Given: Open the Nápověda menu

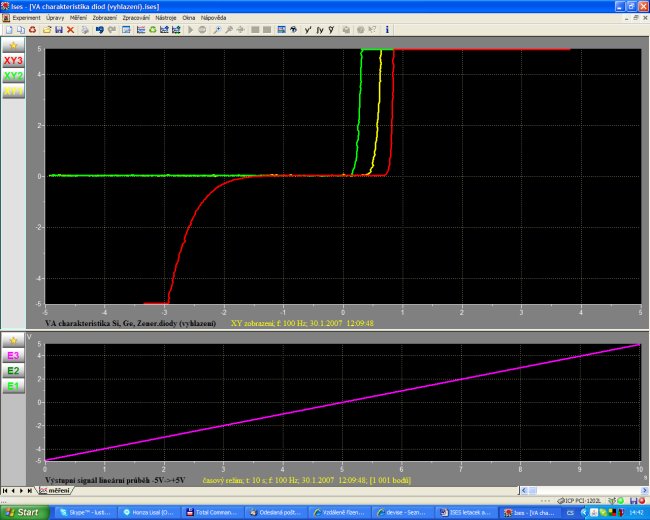Looking at the screenshot, I should [x=213, y=18].
